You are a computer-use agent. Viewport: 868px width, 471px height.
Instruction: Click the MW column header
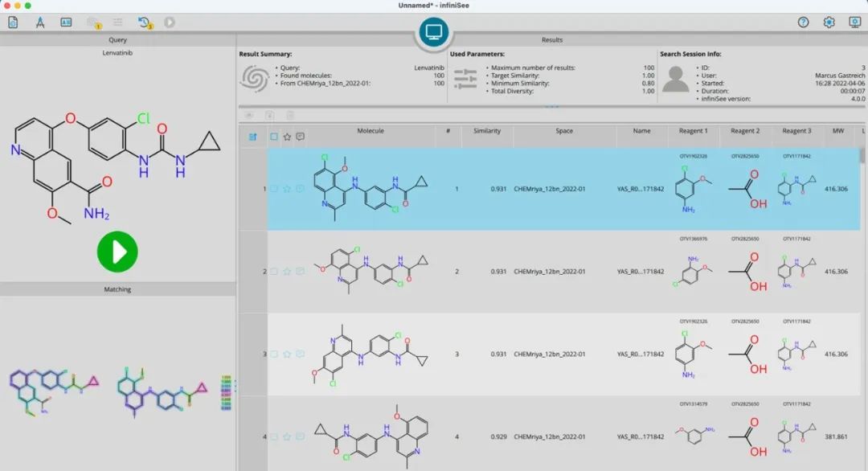pyautogui.click(x=838, y=131)
